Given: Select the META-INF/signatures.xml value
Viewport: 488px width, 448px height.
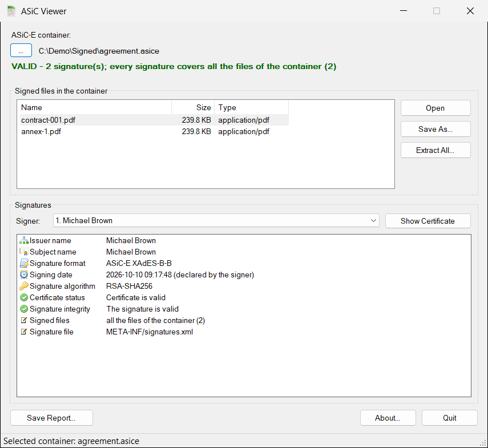Looking at the screenshot, I should coord(150,332).
